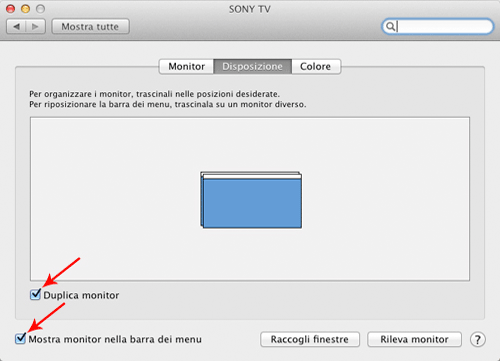Screen dimensions: 500x361
Task: Close the SONY TV window
Action: click(x=11, y=9)
